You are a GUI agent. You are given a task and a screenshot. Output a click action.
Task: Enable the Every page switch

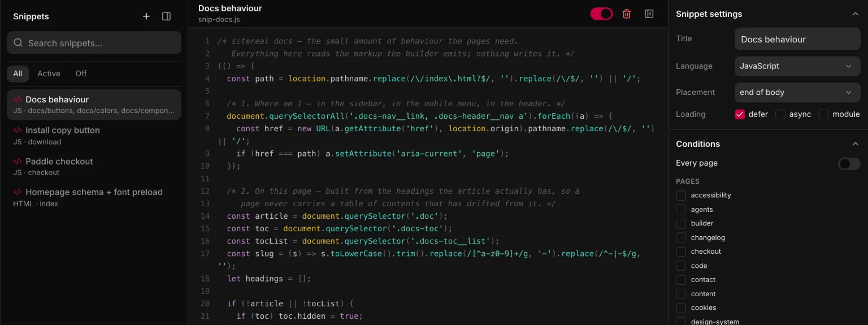(x=849, y=164)
